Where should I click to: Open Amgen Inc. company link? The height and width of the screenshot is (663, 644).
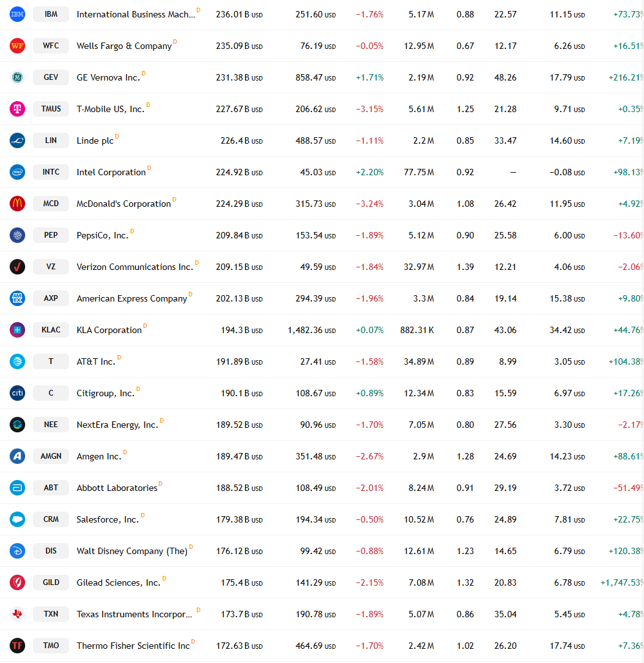99,457
